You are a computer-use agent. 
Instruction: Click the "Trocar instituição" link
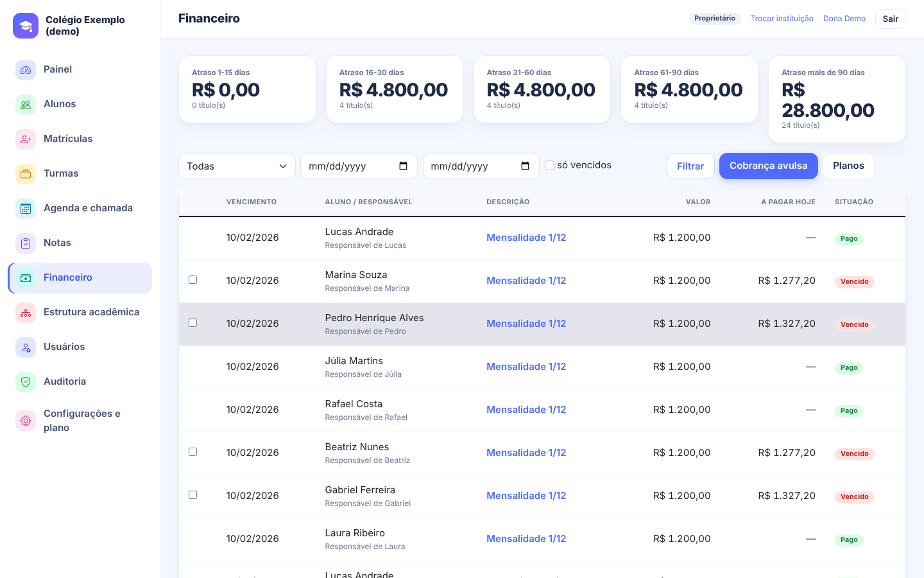click(782, 19)
